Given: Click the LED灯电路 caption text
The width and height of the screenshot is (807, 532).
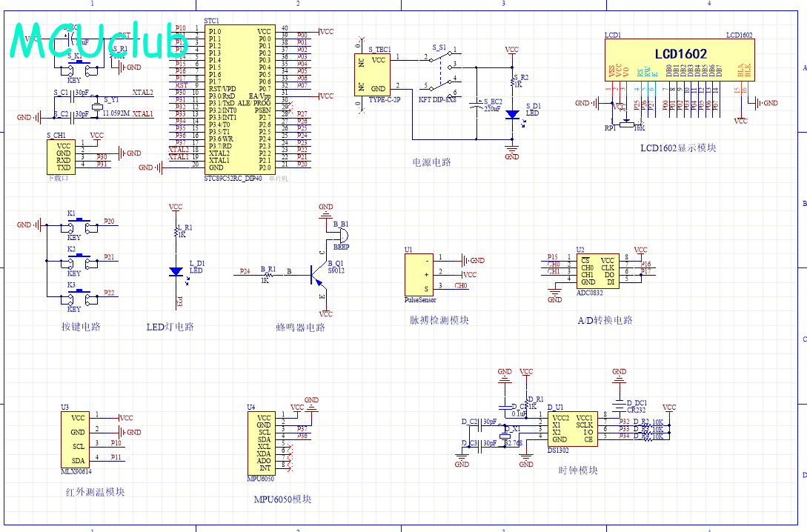Looking at the screenshot, I should pos(170,327).
